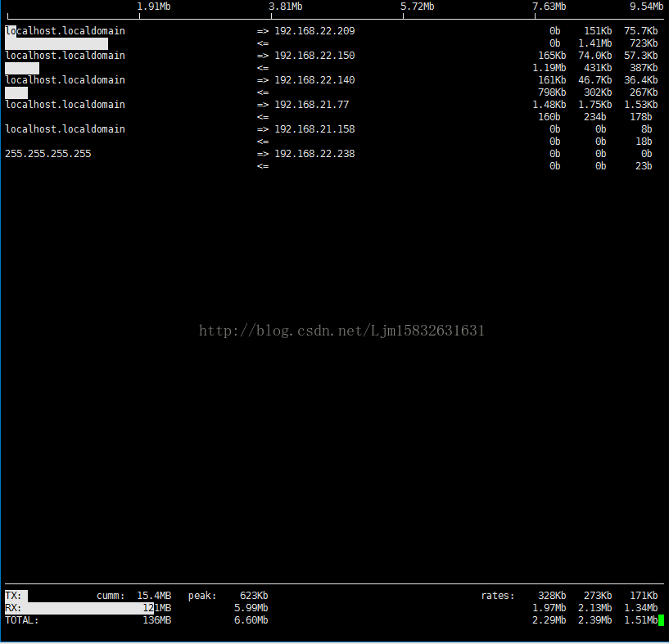Select the peak: label
This screenshot has width=669, height=644.
click(202, 596)
